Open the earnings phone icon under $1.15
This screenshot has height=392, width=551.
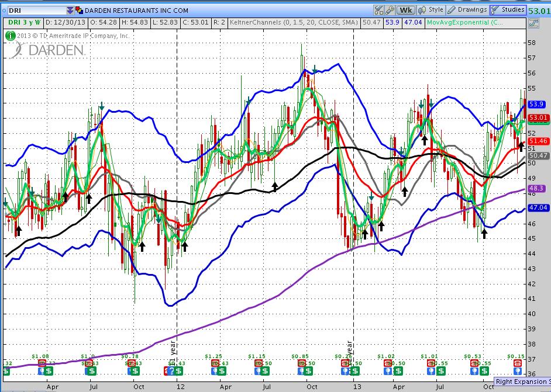click(259, 363)
